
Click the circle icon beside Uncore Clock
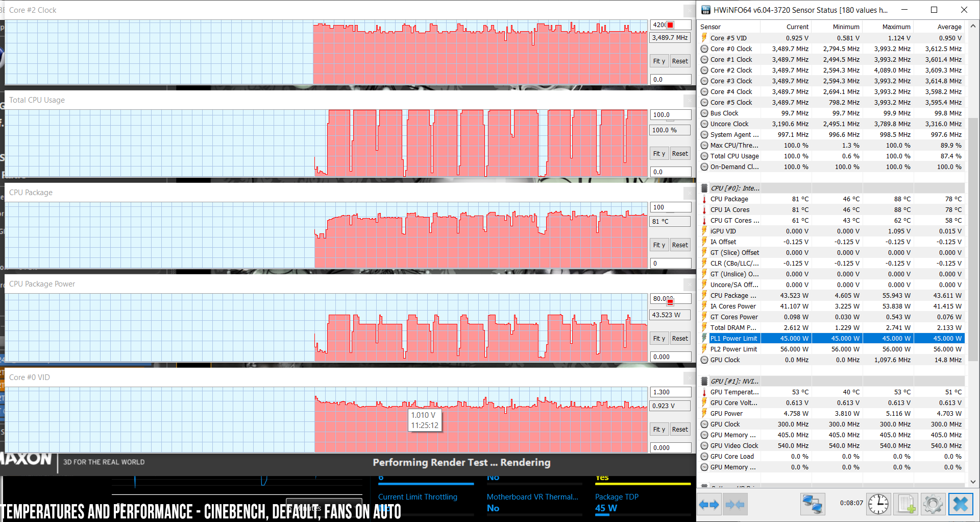point(704,124)
